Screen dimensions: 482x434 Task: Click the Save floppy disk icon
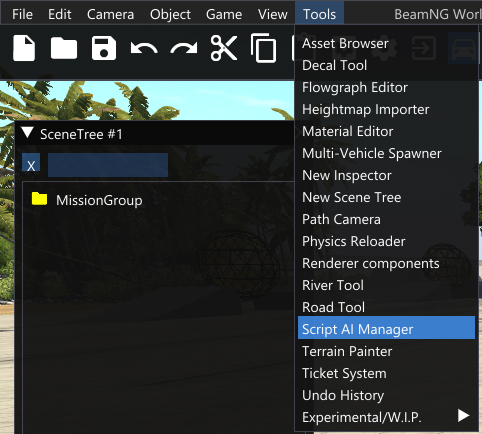pyautogui.click(x=104, y=48)
